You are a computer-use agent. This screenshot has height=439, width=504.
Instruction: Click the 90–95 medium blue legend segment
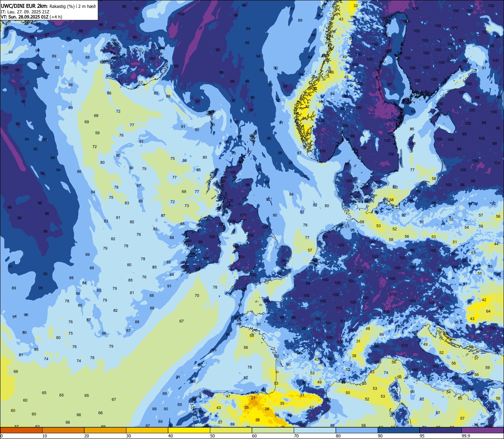[x=398, y=430]
